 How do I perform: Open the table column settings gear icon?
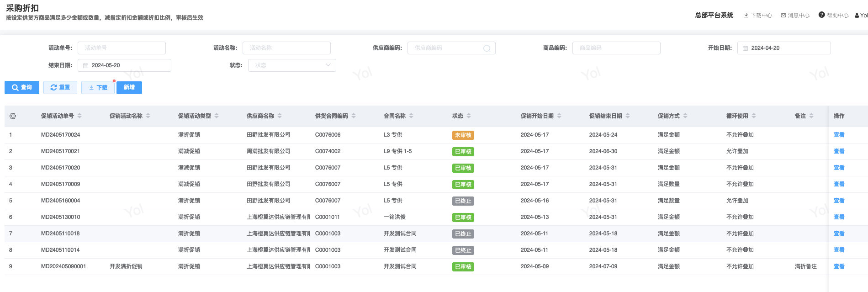coord(13,116)
